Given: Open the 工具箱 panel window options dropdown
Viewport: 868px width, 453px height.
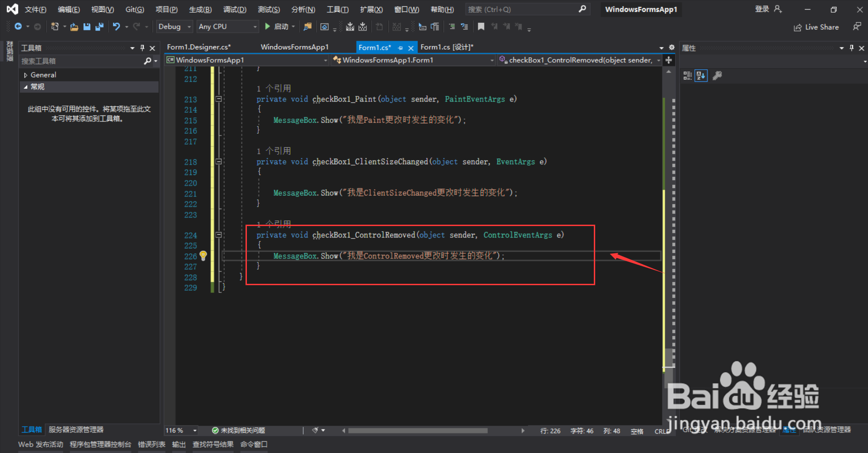Looking at the screenshot, I should [x=132, y=48].
